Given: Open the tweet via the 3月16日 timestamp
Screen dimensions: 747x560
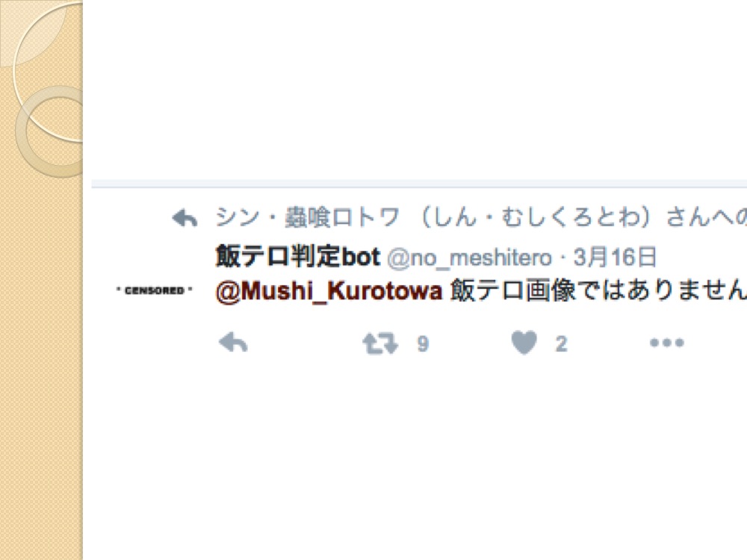Looking at the screenshot, I should click(615, 257).
